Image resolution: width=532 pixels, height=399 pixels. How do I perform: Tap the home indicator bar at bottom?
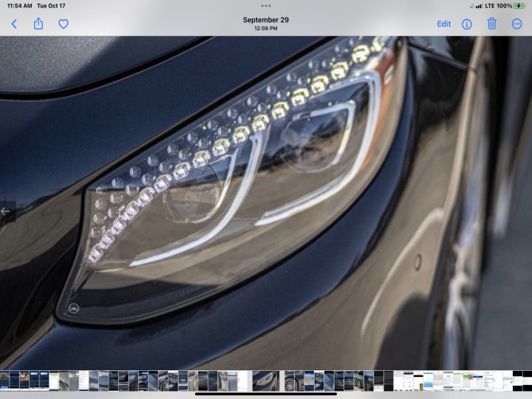pos(266,395)
